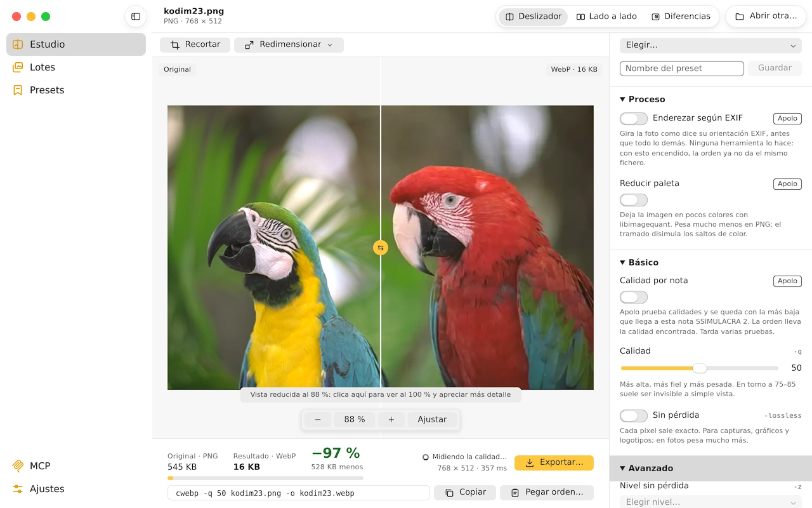Click the Apolo badge beside Reducir paleta

(x=787, y=184)
